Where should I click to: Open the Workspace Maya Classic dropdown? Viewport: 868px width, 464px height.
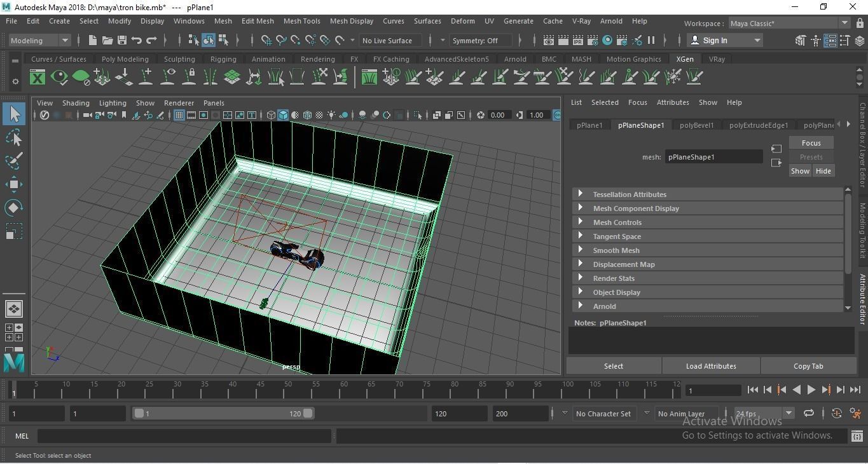tap(789, 23)
